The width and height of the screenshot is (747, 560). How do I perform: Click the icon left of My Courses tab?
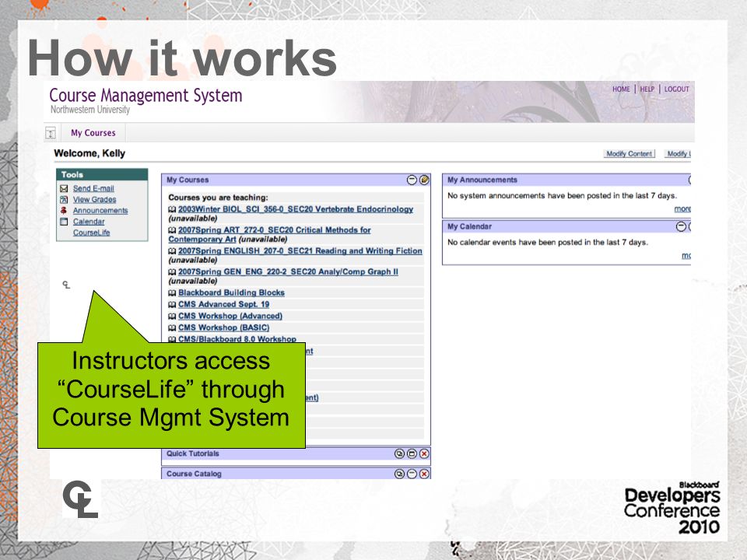click(x=51, y=133)
